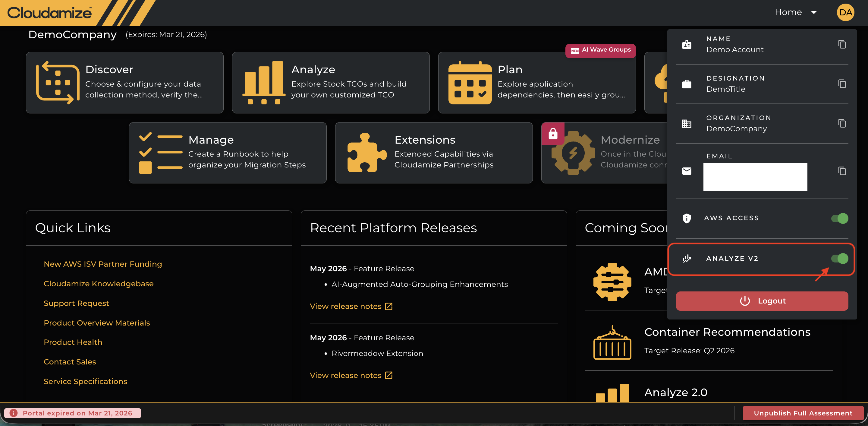The height and width of the screenshot is (426, 868).
Task: Open the Discover data collection icon
Action: tap(58, 83)
